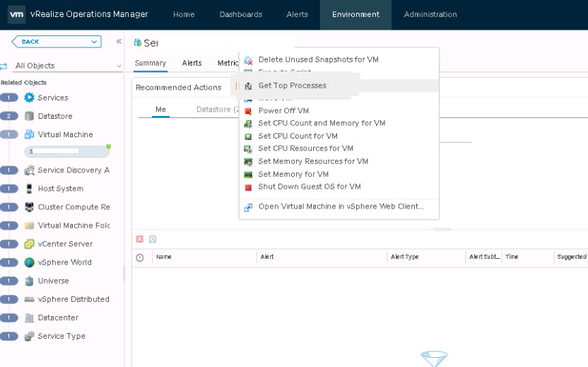Viewport: 588px width, 367px height.
Task: Collapse the left navigation panel
Action: pos(119,42)
